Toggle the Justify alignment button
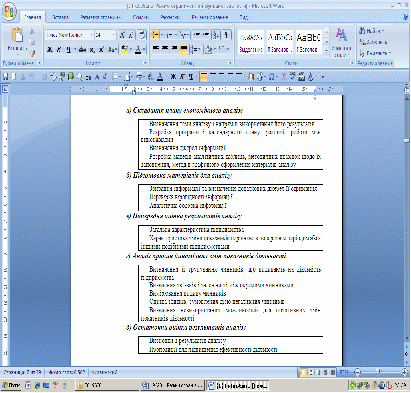411x393 pixels. tap(183, 49)
